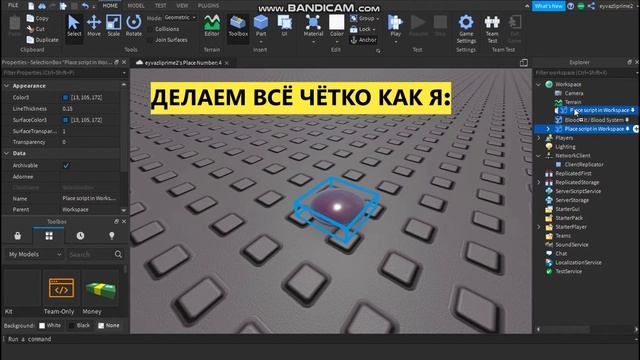Expand the selected Place script in Workspace
The width and height of the screenshot is (640, 360).
click(x=548, y=129)
